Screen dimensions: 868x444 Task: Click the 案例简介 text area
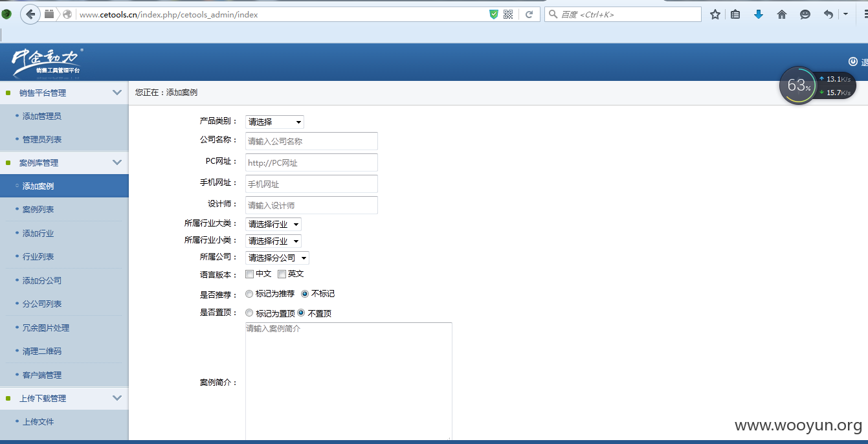(x=349, y=382)
